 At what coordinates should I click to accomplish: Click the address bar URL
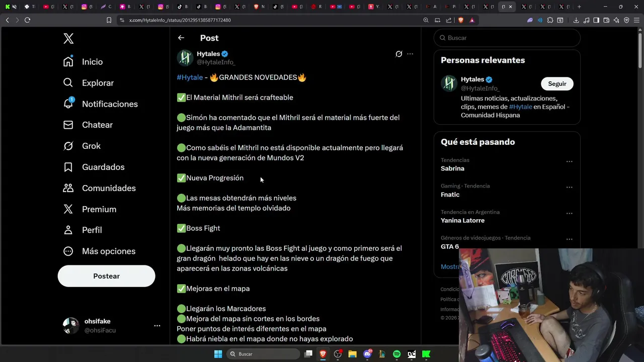point(180,20)
